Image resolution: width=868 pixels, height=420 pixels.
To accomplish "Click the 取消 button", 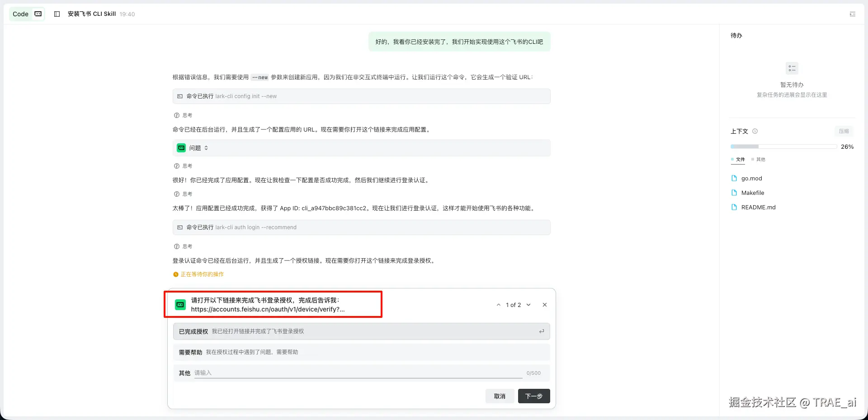I will pyautogui.click(x=500, y=396).
